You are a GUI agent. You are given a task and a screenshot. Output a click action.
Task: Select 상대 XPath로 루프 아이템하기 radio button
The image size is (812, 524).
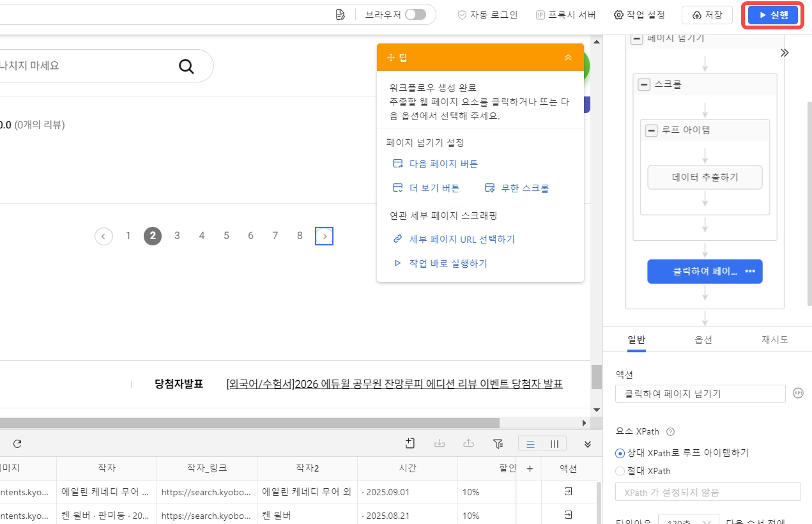(620, 453)
